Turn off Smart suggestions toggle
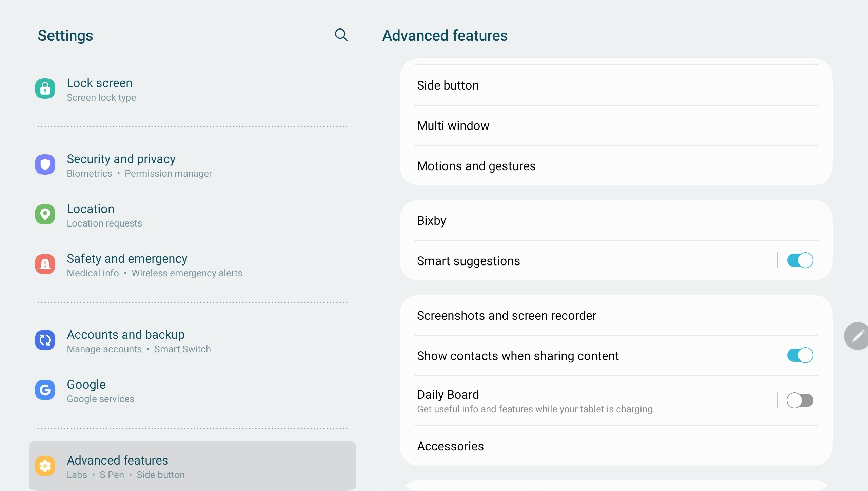Image resolution: width=868 pixels, height=491 pixels. coord(800,261)
